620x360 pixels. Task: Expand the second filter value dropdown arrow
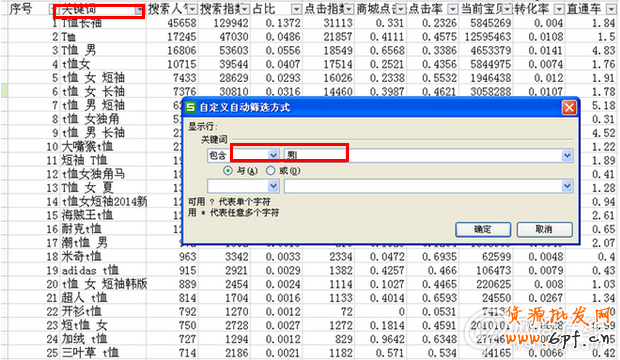(567, 186)
